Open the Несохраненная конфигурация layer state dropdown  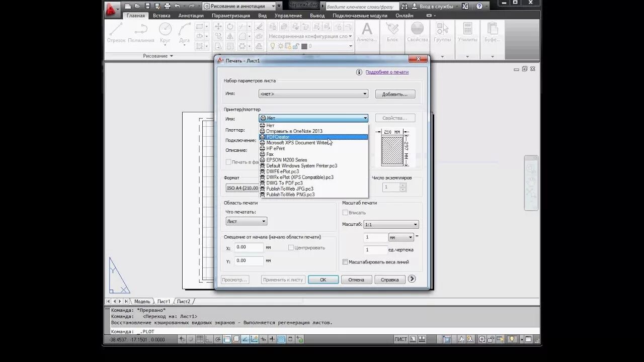(x=310, y=36)
